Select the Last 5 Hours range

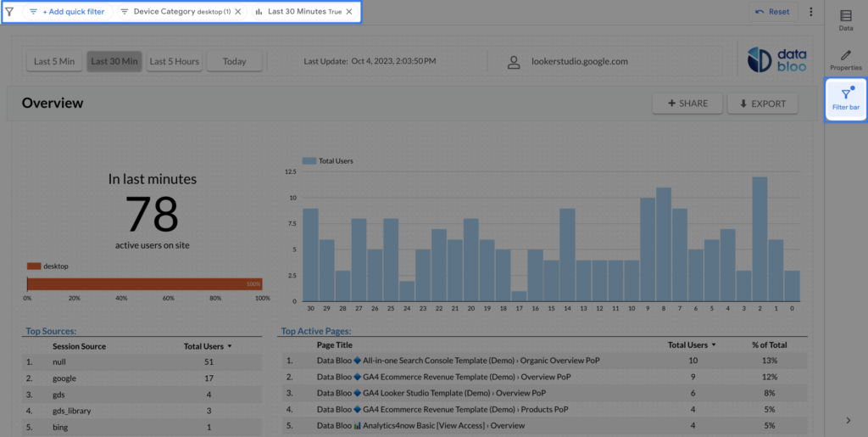pyautogui.click(x=175, y=61)
